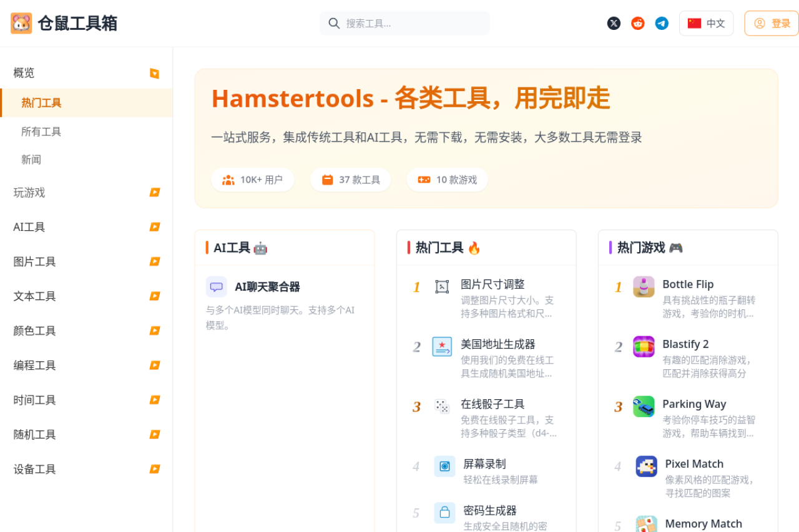Screen dimensions: 799x532
Task: Select 热门工具 in the sidebar
Action: 87,103
